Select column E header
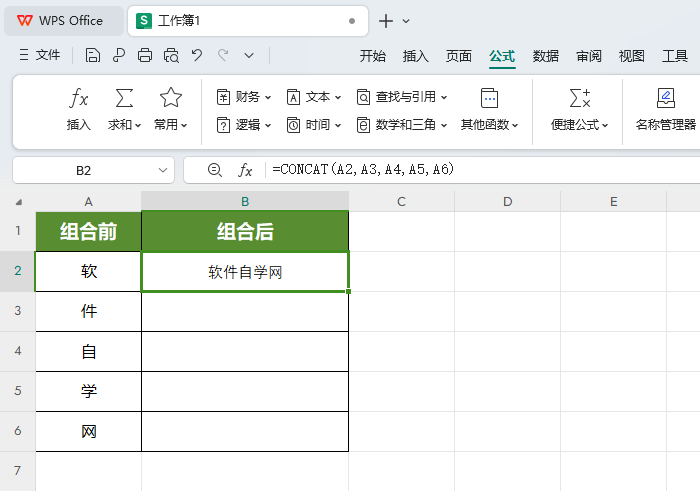This screenshot has width=700, height=491. click(614, 202)
